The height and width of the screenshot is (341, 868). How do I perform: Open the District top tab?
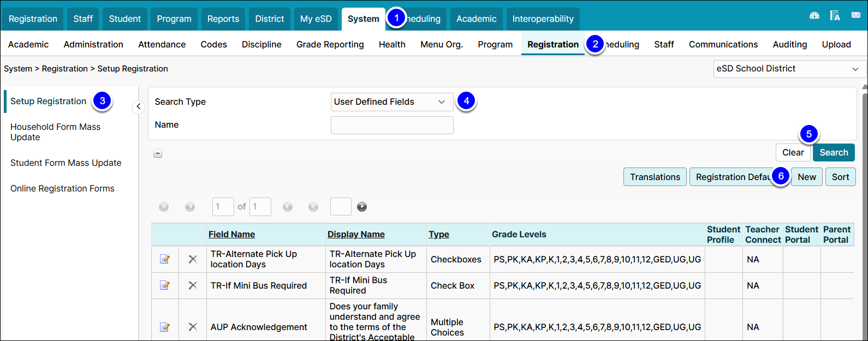tap(270, 19)
